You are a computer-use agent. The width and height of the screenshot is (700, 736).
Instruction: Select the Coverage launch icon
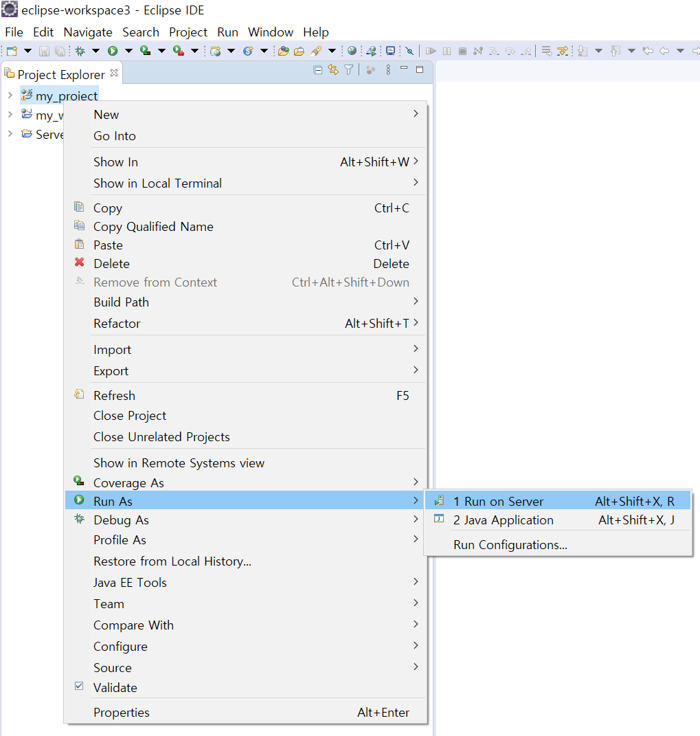[145, 50]
